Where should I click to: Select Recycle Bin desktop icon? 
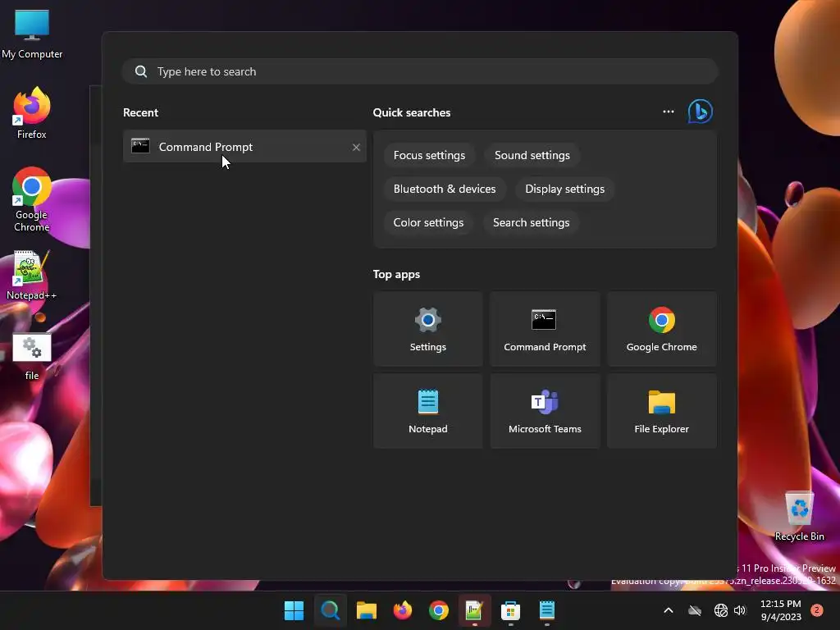799,517
